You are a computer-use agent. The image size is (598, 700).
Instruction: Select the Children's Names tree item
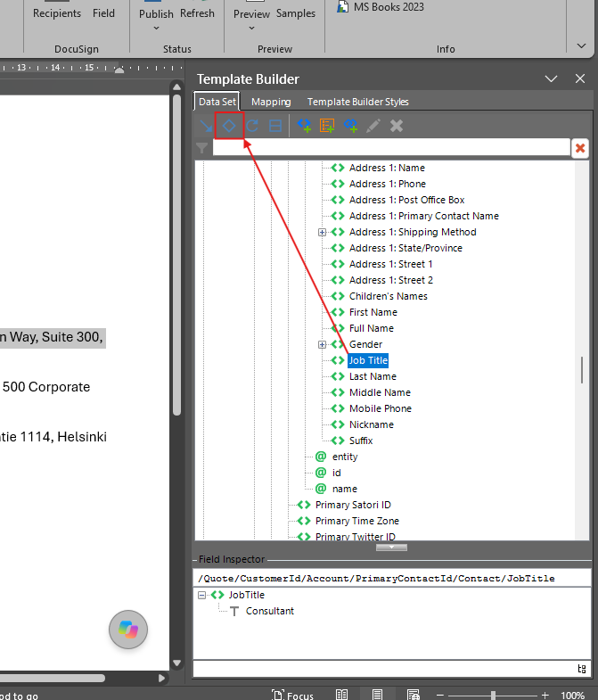(x=389, y=296)
